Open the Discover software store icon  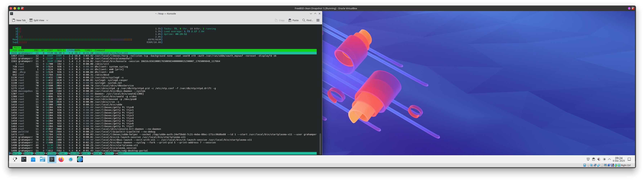pyautogui.click(x=33, y=159)
